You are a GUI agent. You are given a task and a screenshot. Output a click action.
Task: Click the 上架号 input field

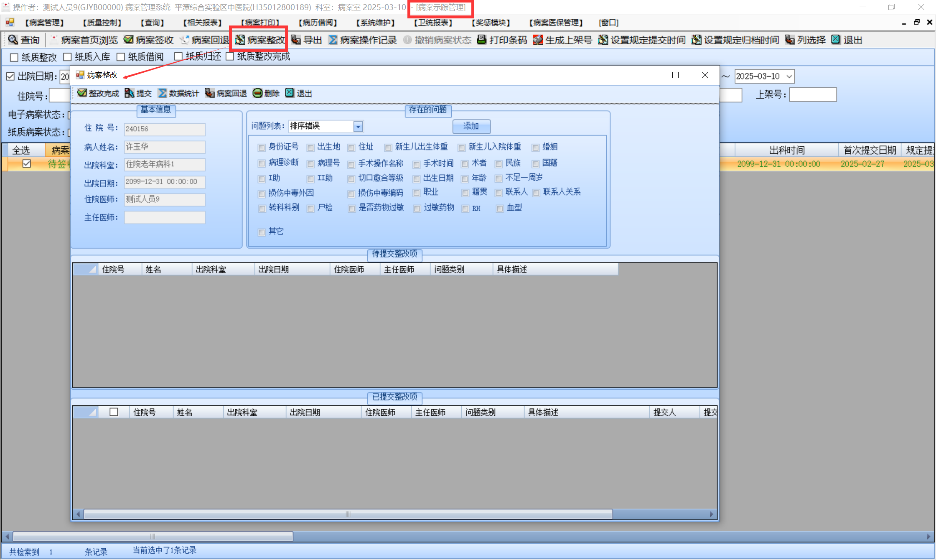813,95
